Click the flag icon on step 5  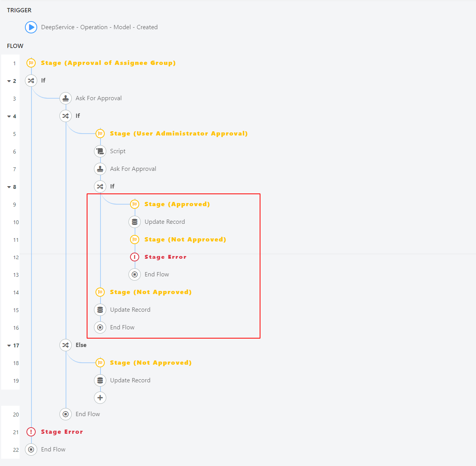(x=100, y=133)
